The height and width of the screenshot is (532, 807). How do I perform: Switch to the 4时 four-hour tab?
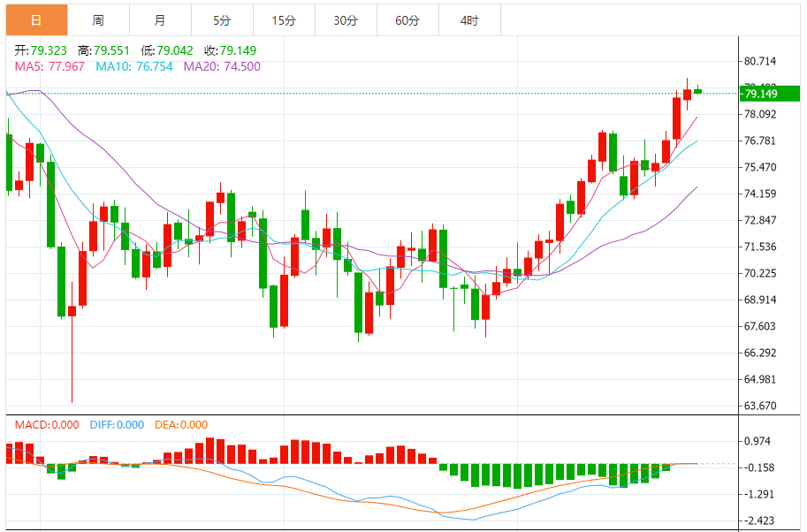click(x=469, y=20)
